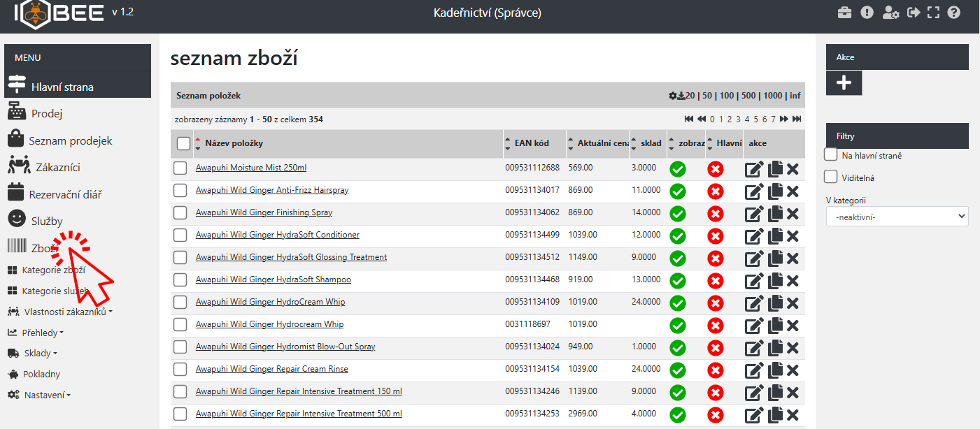Jump to first page of records
The width and height of the screenshot is (980, 429).
pyautogui.click(x=689, y=119)
